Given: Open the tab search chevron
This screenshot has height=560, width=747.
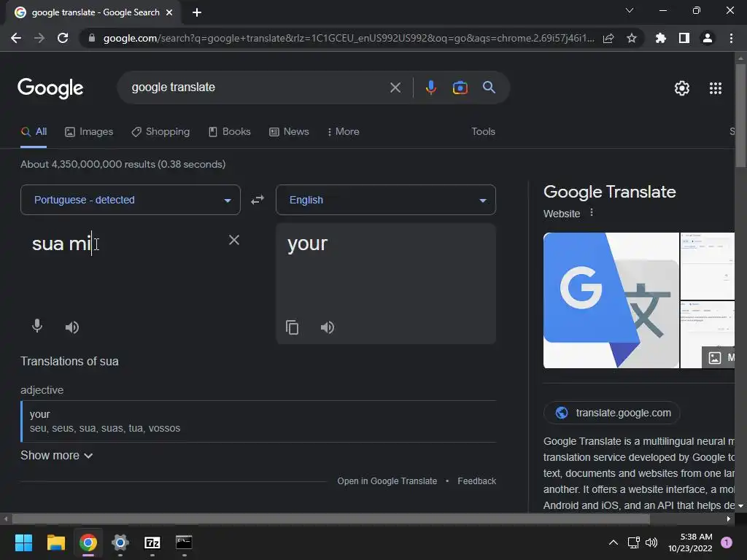Looking at the screenshot, I should click(x=630, y=10).
